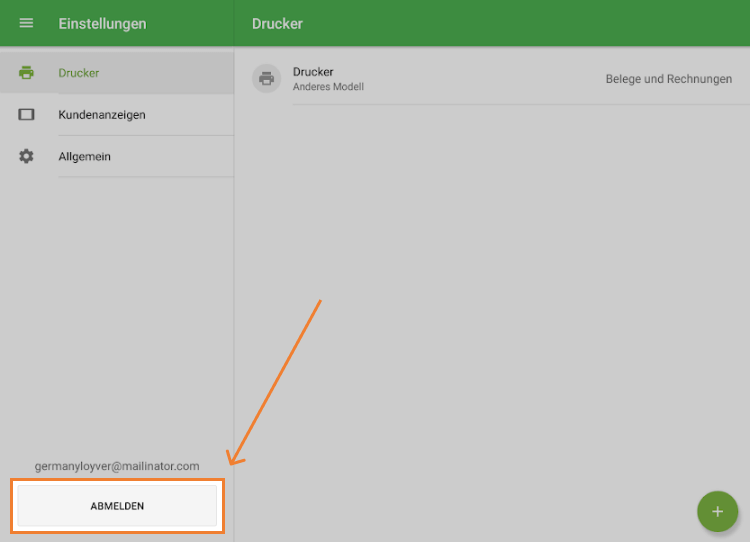Viewport: 750px width, 542px height.
Task: Add a new printer with plus button
Action: pos(716,511)
